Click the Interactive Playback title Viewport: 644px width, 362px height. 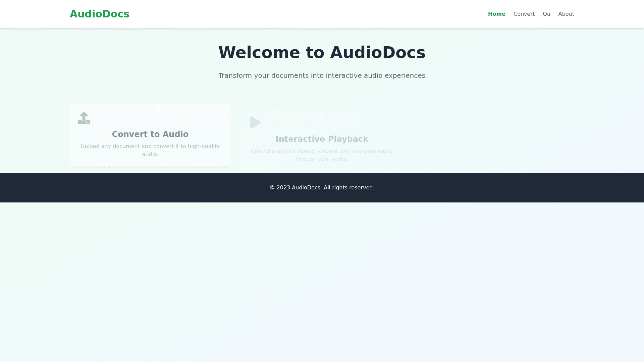coord(322,139)
